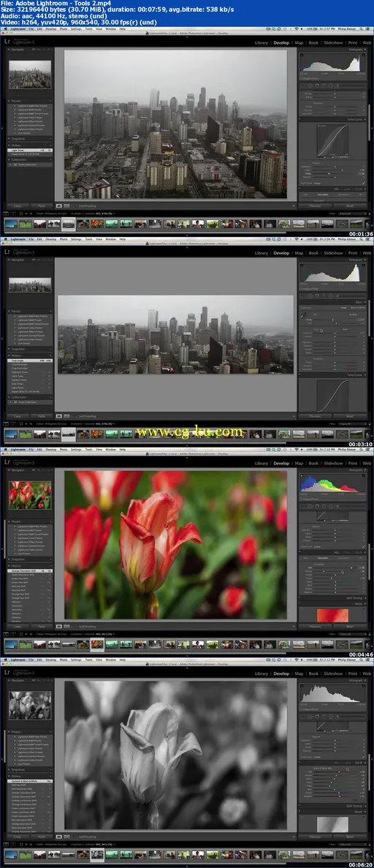Viewport: 374px width, 868px height.
Task: Click highlighted filmstrip thumbnail in uncropped skyline screenshot
Action: (x=69, y=224)
